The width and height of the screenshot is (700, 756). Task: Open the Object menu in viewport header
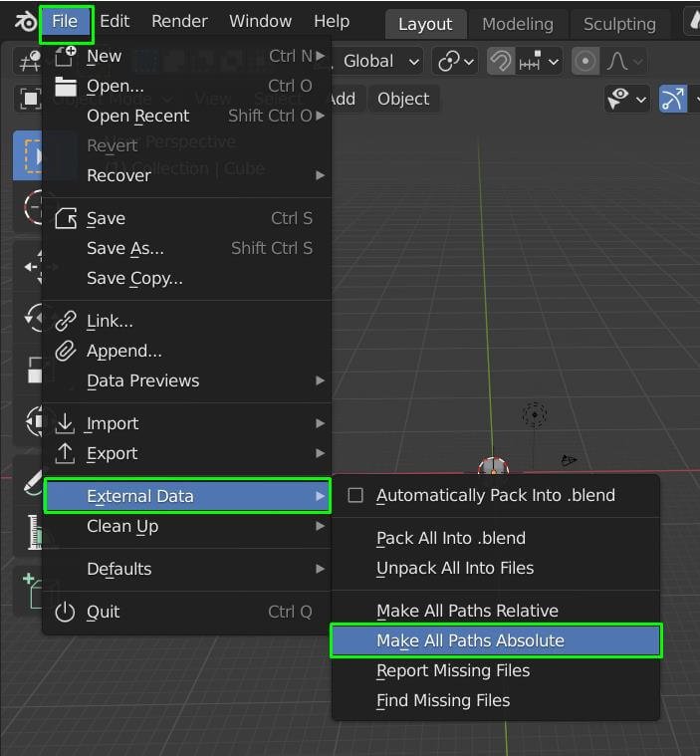(x=402, y=99)
